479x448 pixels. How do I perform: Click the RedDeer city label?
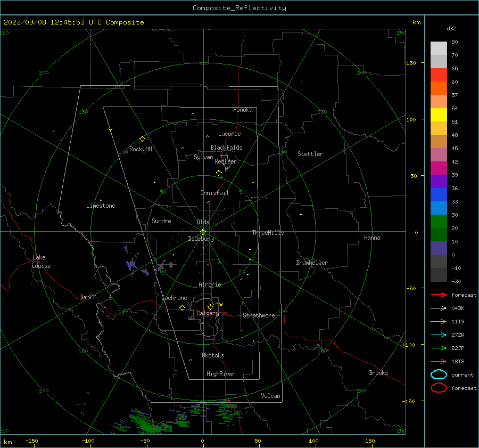[x=226, y=161]
